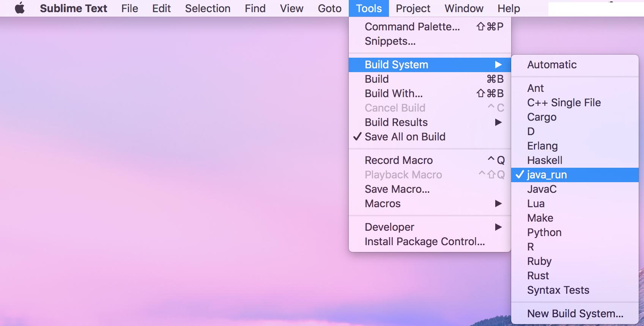Open the Goto menu
Screen dimensions: 644x326
tap(329, 8)
